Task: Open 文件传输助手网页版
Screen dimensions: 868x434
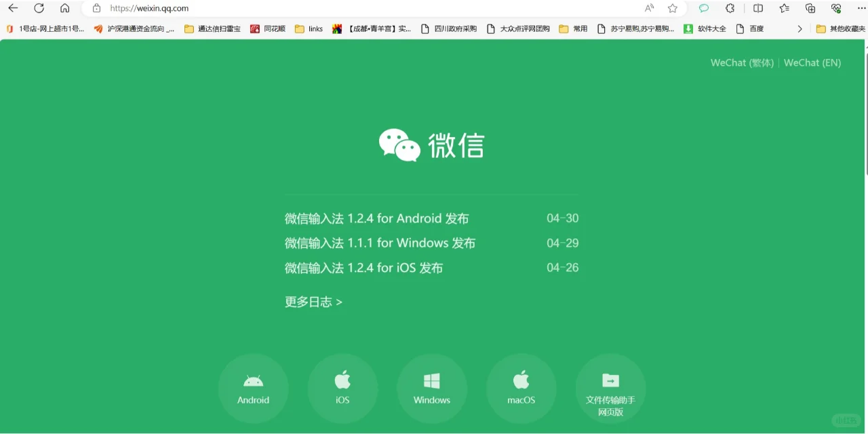Action: tap(610, 388)
